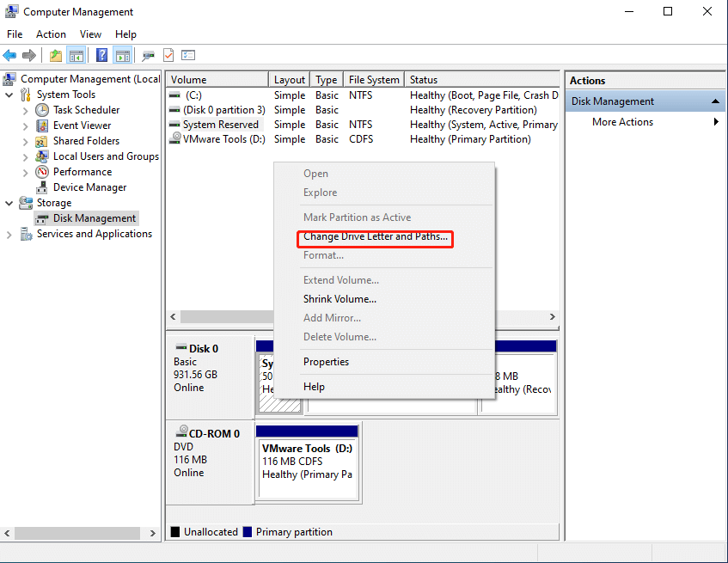Toggle the Show/Hide Action Pane icon
This screenshot has width=728, height=563.
(x=123, y=56)
